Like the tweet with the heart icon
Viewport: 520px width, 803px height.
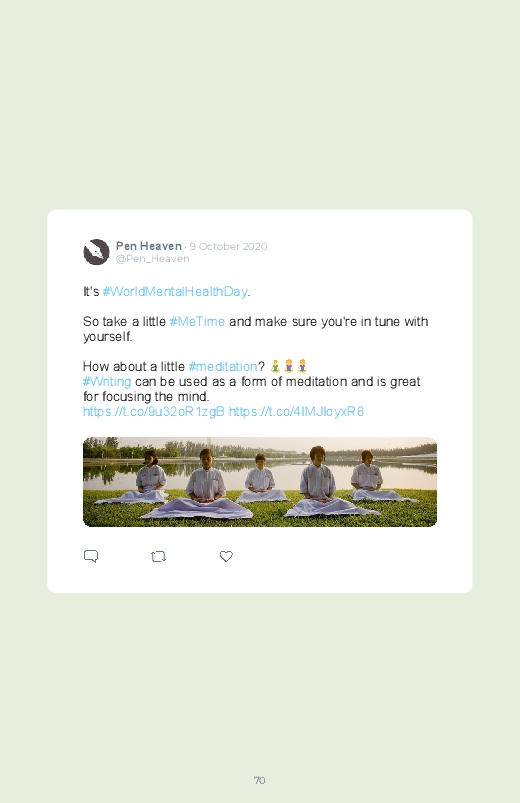pos(226,556)
